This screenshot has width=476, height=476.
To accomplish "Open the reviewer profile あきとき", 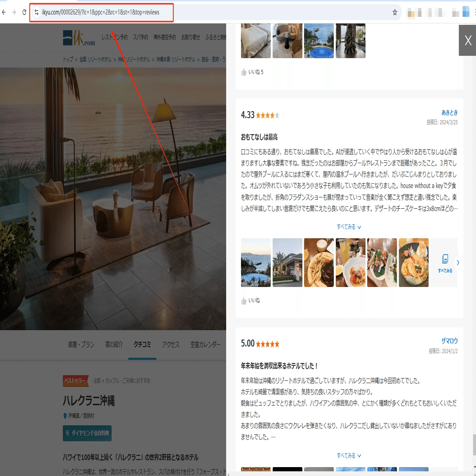I will [x=449, y=113].
